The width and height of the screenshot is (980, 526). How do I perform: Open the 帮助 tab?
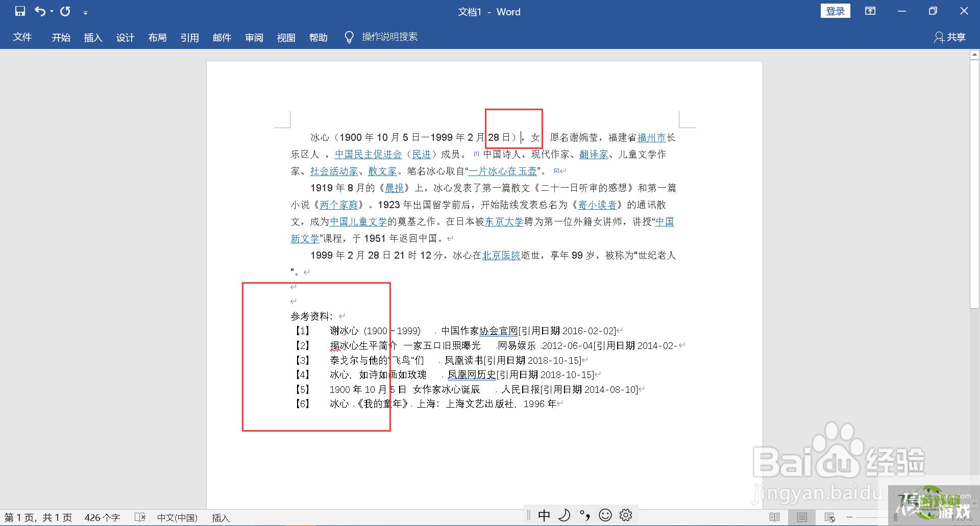point(318,37)
